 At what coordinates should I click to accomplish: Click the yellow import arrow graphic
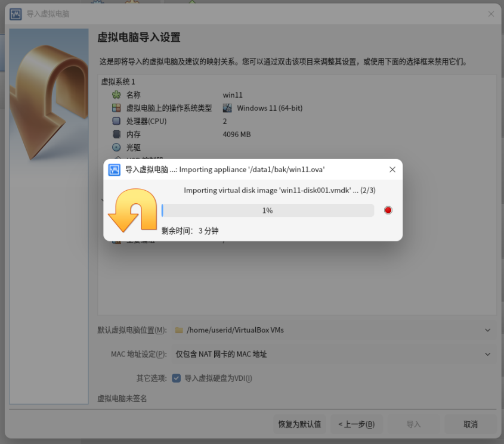coord(133,210)
